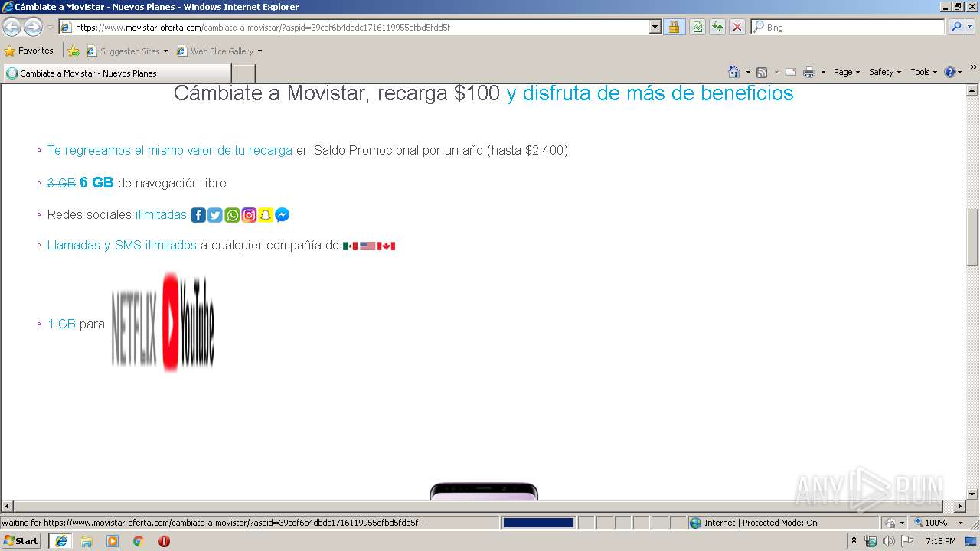
Task: Click the Refresh page icon
Action: [717, 27]
